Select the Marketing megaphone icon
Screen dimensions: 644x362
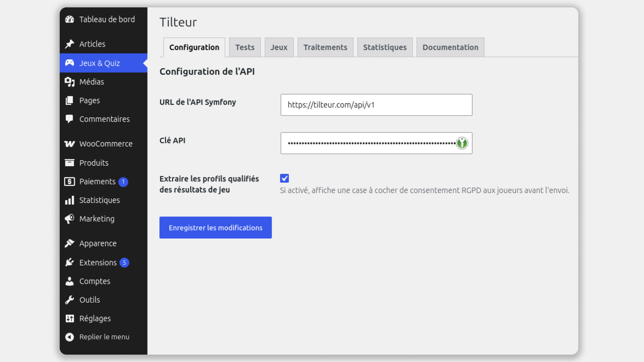(69, 219)
